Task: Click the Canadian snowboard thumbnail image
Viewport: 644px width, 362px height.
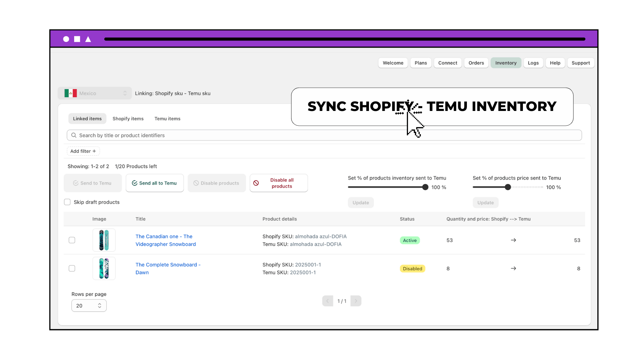Action: tap(104, 240)
